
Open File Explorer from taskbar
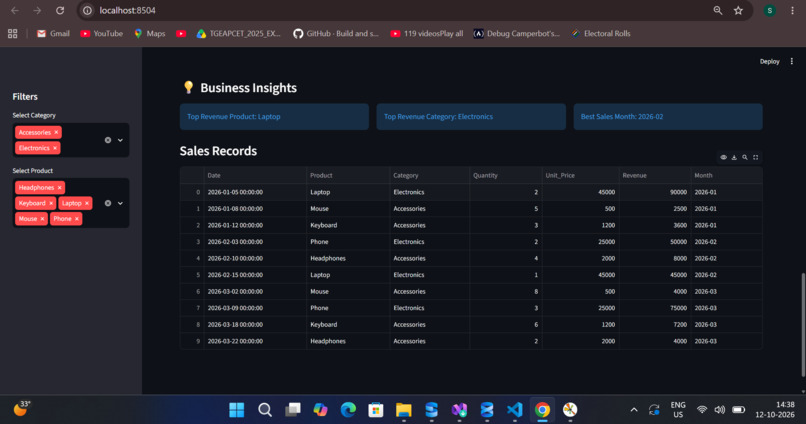pos(404,410)
